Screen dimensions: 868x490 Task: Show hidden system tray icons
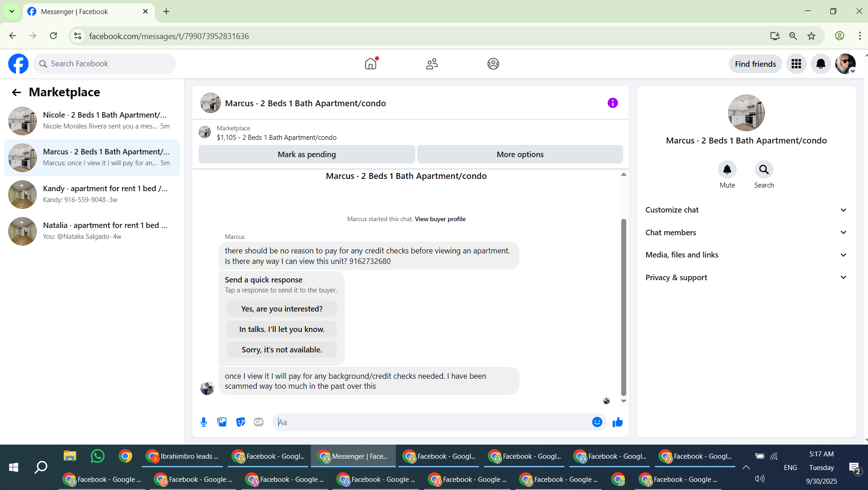[746, 467]
